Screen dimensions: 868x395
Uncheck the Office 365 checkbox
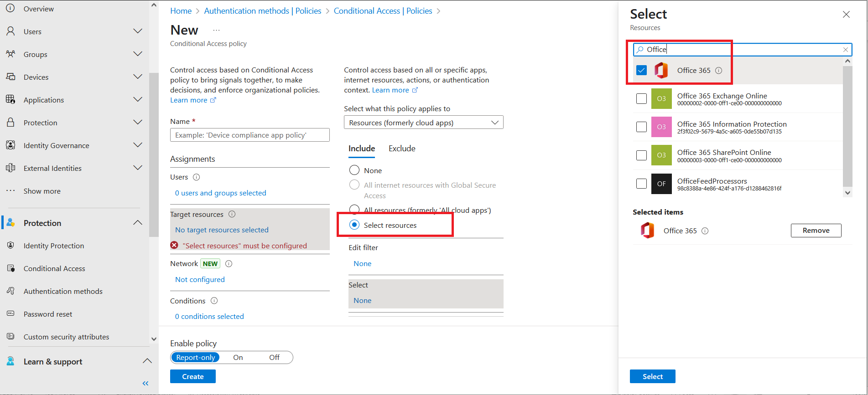[641, 70]
